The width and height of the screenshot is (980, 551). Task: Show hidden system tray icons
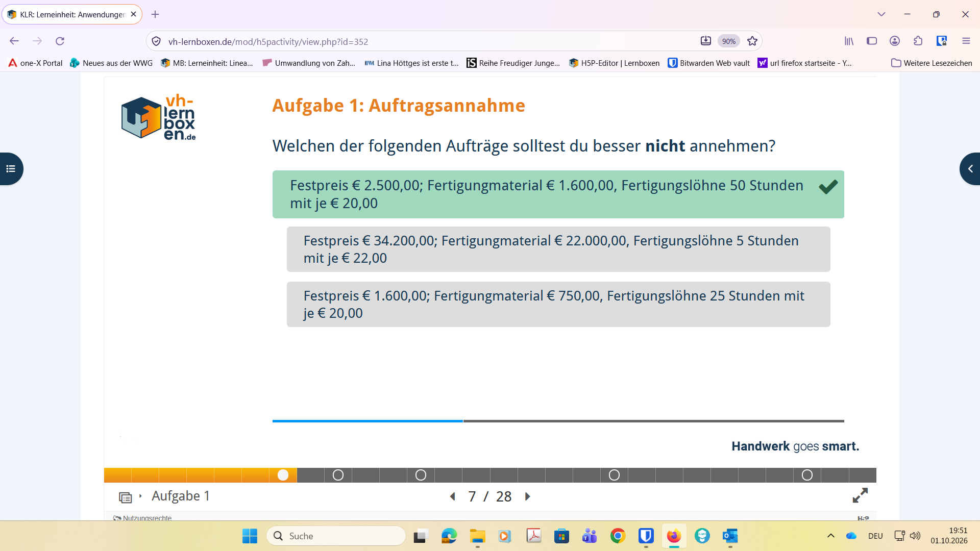(831, 536)
